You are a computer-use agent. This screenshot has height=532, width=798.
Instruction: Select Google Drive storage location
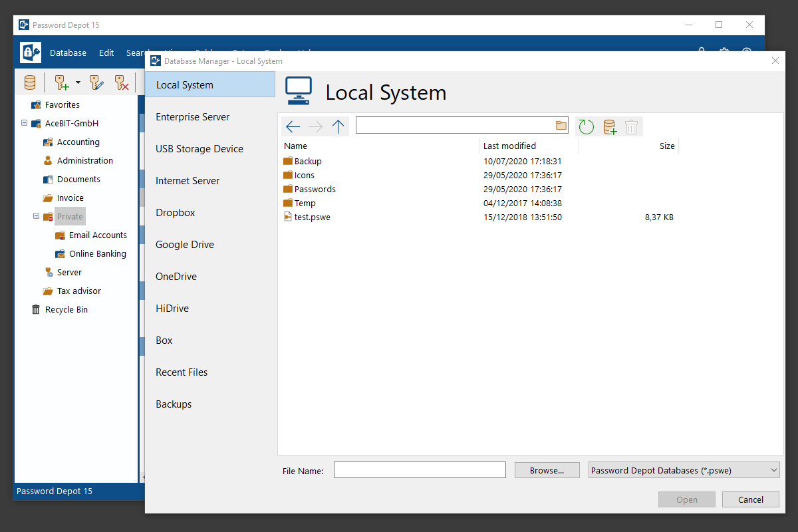coord(185,245)
